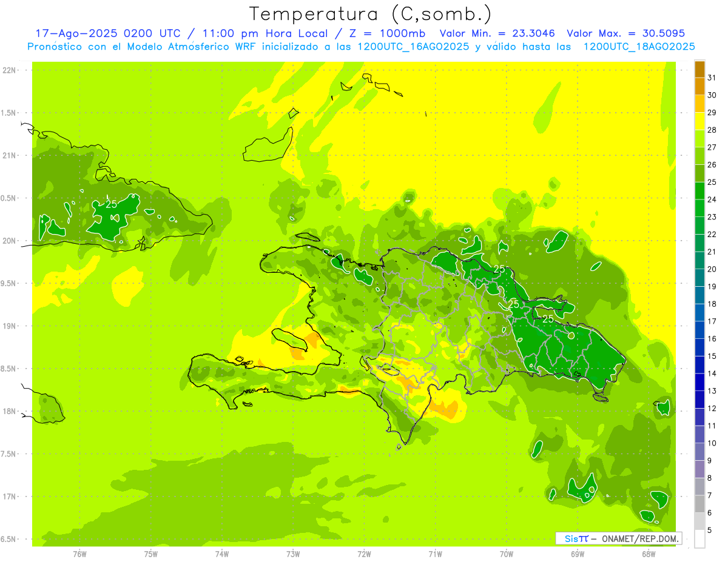Pick the green legend swatch between 24 and 25
Image resolution: width=728 pixels, height=562 pixels.
699,191
